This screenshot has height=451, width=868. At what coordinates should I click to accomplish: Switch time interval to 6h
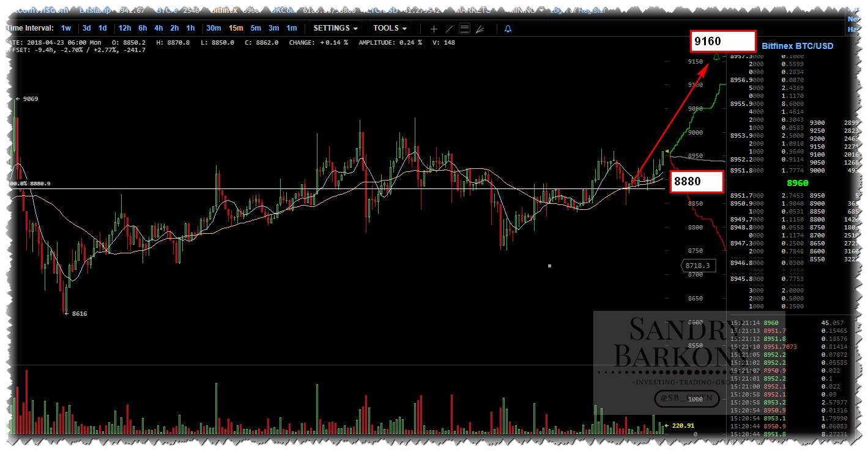(x=143, y=28)
